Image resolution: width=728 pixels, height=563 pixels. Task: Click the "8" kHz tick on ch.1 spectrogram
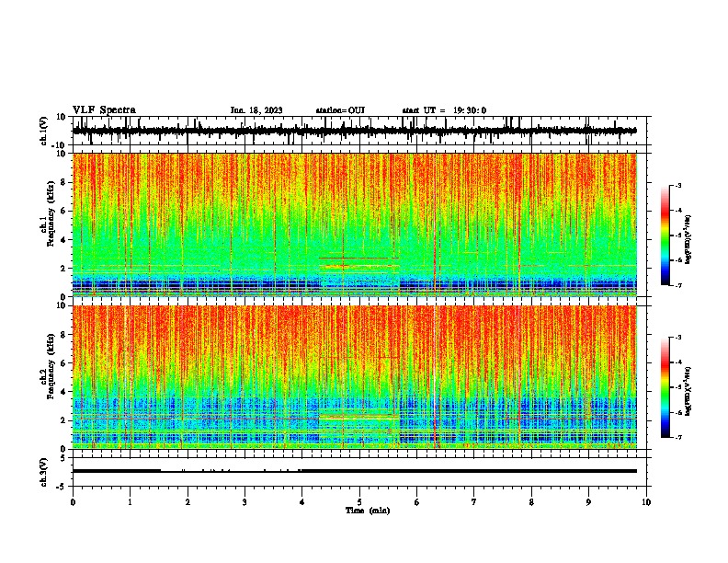[64, 182]
